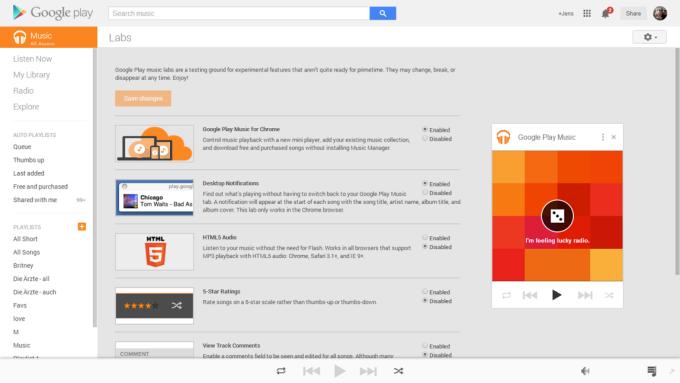Click the volume speaker icon

point(585,371)
